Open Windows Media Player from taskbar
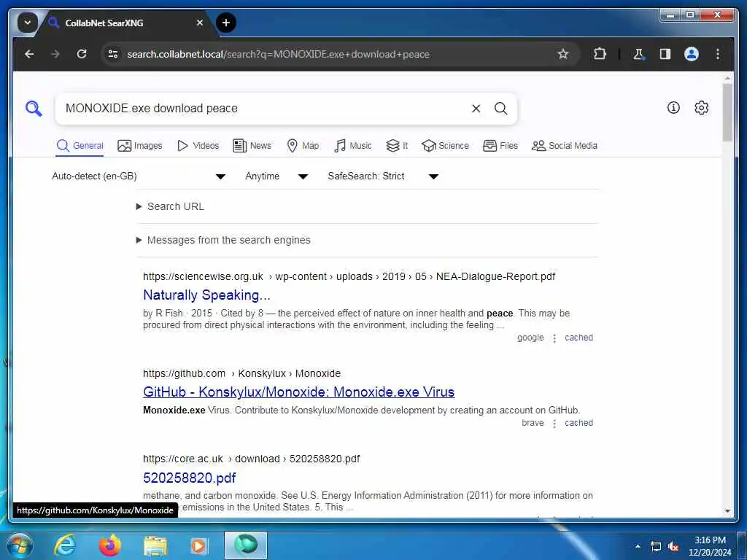 [198, 545]
